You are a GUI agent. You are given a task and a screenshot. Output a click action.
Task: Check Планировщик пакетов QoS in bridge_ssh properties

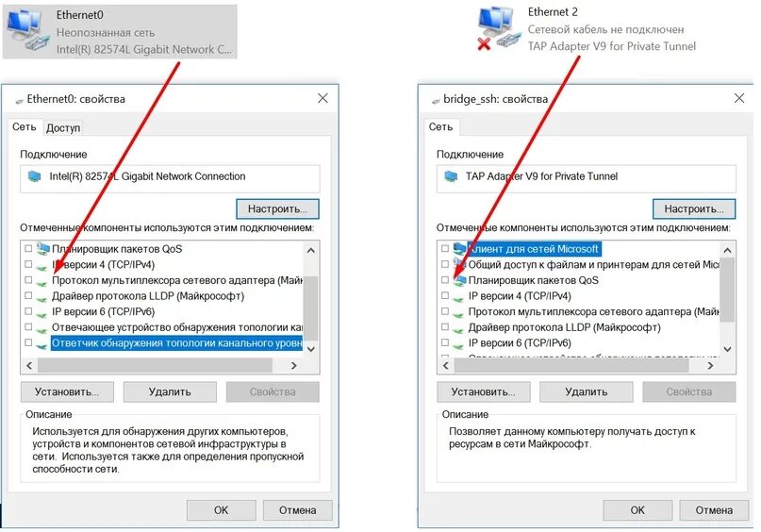[x=444, y=280]
